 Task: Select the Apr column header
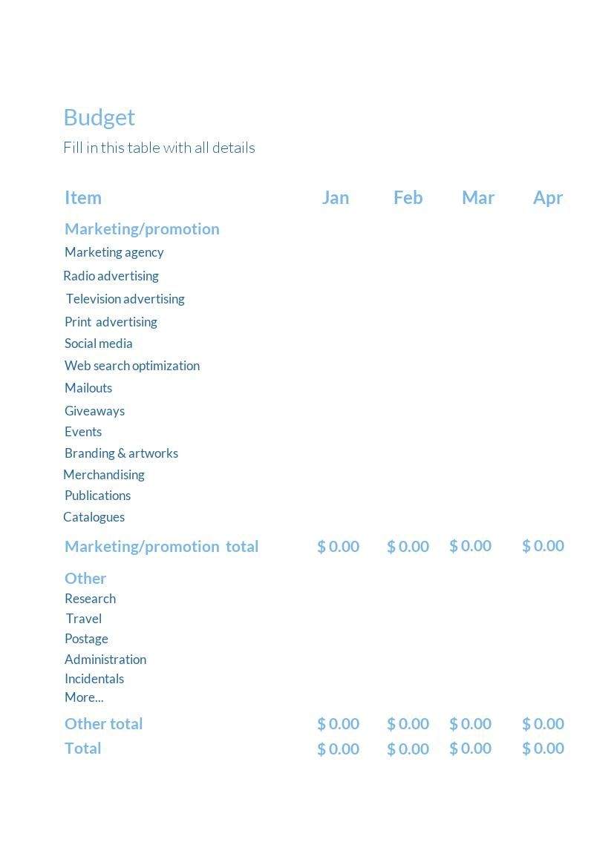(x=548, y=198)
